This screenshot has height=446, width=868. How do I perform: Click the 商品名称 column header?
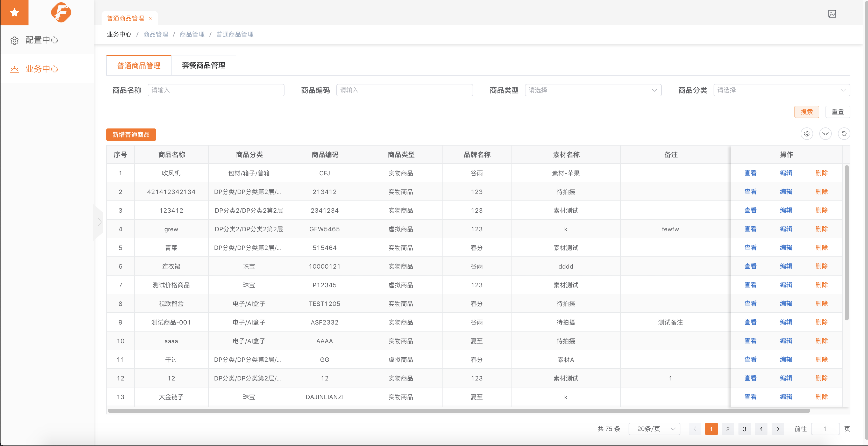172,155
